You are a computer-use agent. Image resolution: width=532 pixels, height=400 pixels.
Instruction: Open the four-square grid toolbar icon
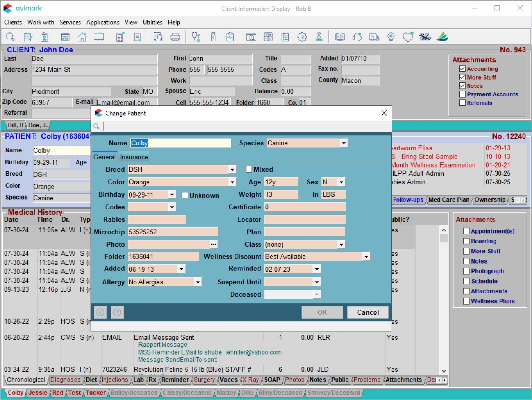pos(268,37)
